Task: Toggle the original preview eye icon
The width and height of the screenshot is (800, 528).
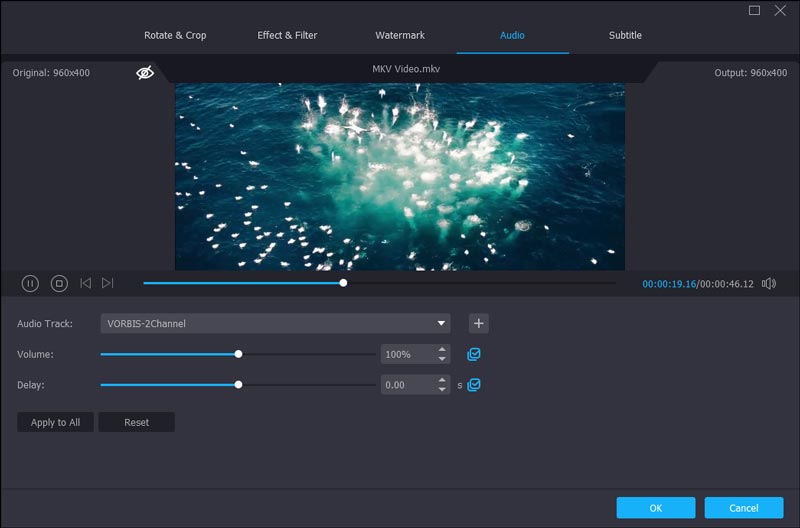Action: pyautogui.click(x=145, y=73)
